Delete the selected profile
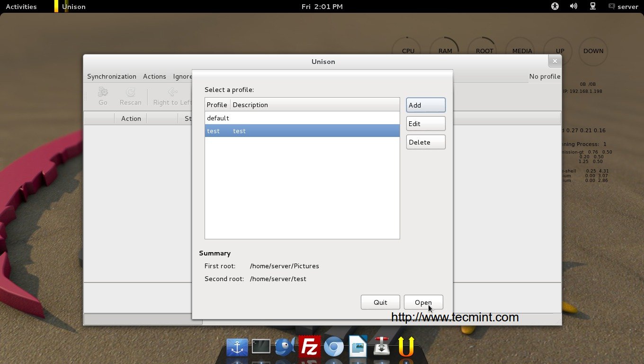Viewport: 644px width, 364px height. click(425, 142)
